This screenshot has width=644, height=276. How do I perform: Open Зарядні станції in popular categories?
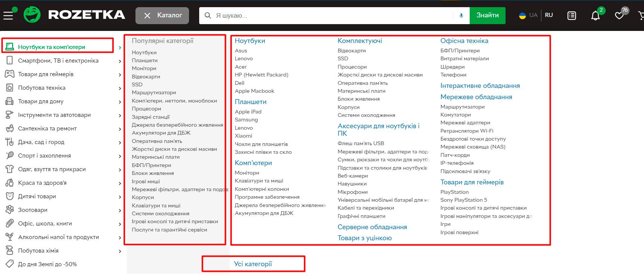(x=151, y=117)
